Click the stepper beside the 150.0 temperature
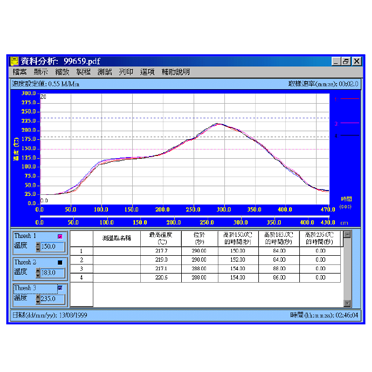This screenshot has height=372, width=372. tap(38, 247)
